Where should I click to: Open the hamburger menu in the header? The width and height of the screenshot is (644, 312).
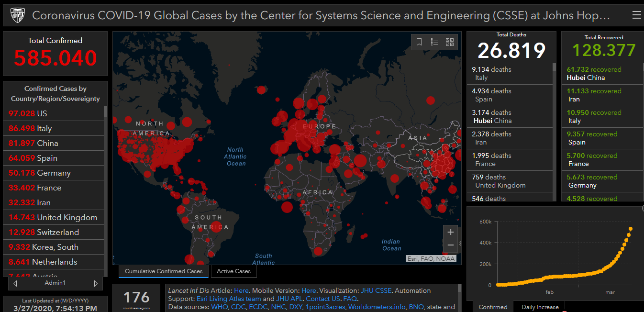pos(636,15)
